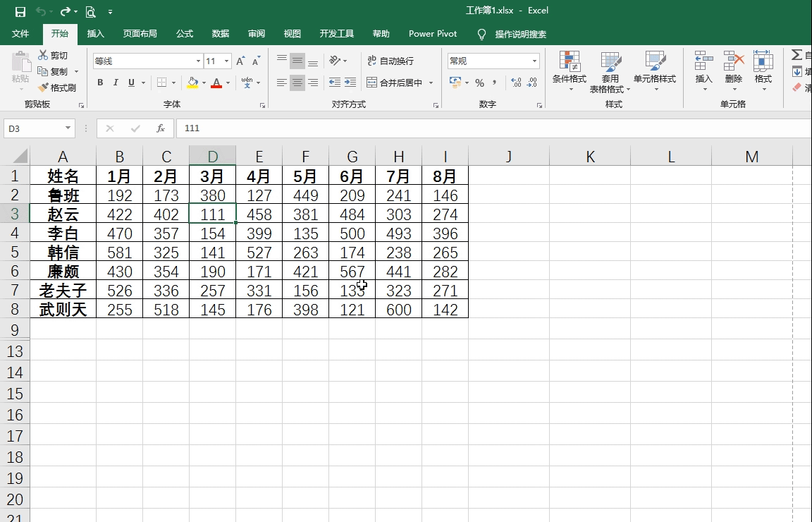Save the workbook with the floppy disk icon

[x=20, y=11]
